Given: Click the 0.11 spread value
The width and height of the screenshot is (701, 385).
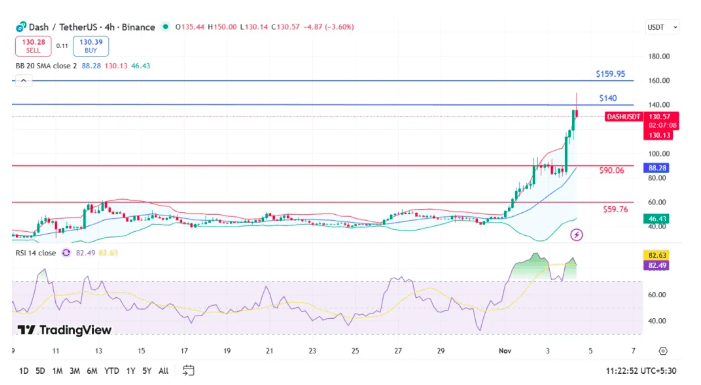Looking at the screenshot, I should [62, 46].
